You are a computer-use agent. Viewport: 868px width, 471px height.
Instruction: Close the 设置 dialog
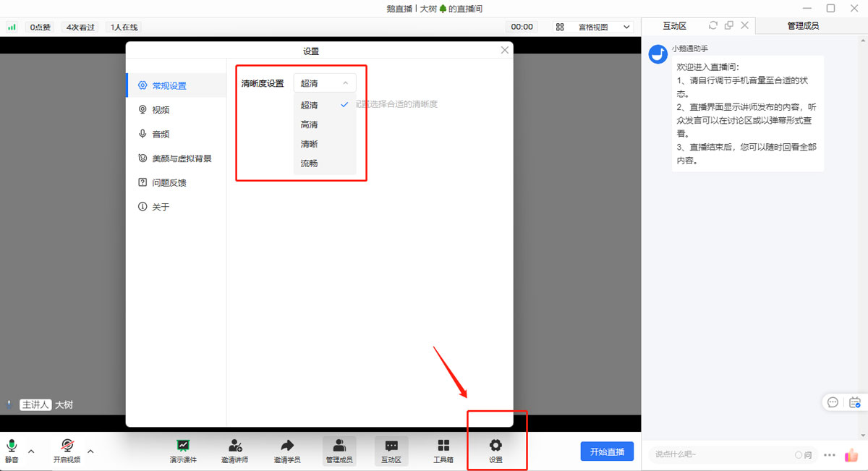[x=505, y=50]
